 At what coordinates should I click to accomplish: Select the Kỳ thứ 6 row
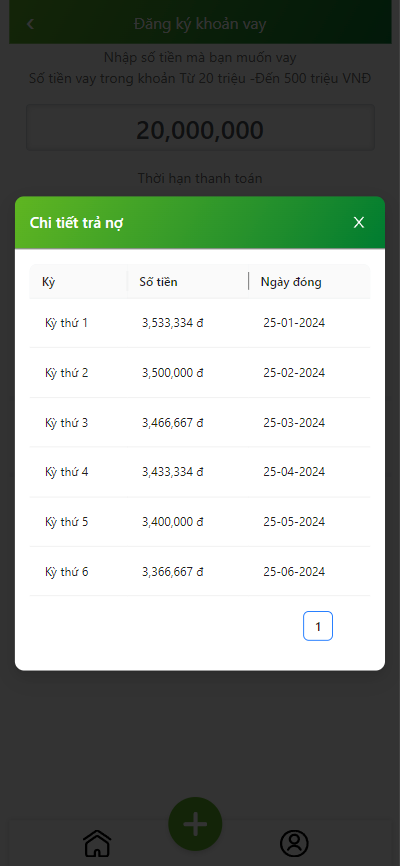(200, 572)
